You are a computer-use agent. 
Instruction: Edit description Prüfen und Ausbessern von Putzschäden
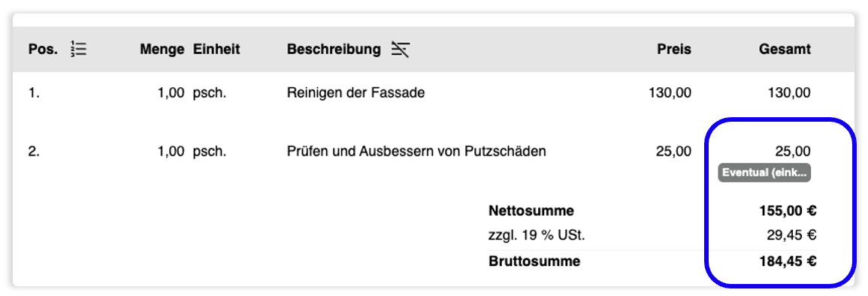pos(416,151)
